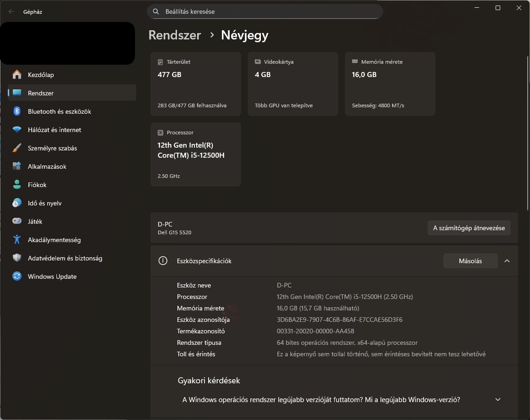Click the Beállítás keresése search field
This screenshot has height=420, width=530.
tap(271, 11)
